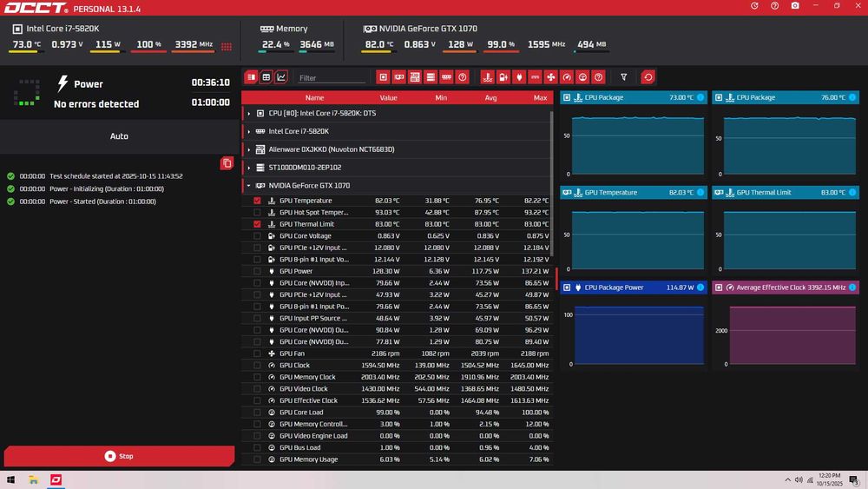This screenshot has width=868, height=489.
Task: Sort sensors by Name column
Action: pos(314,98)
